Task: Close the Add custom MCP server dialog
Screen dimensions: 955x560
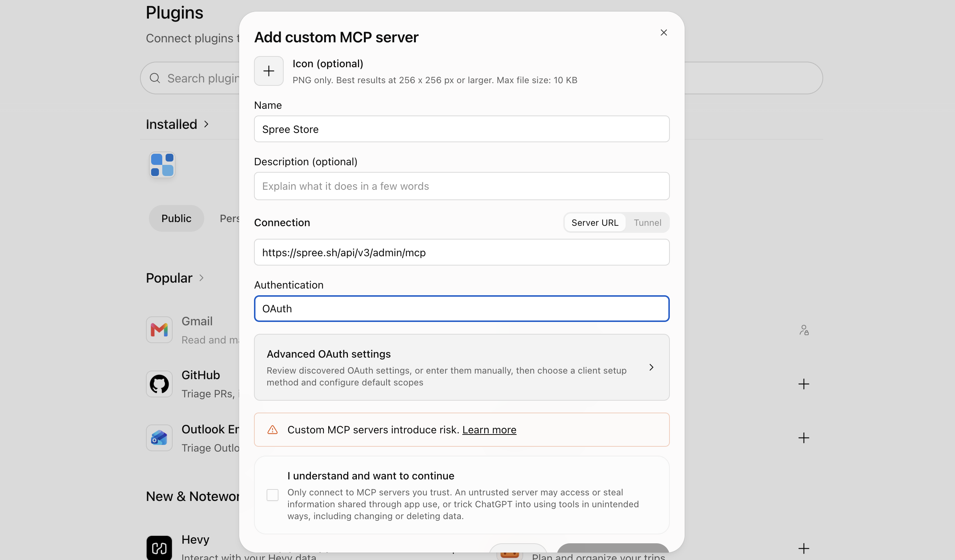Action: click(x=664, y=33)
